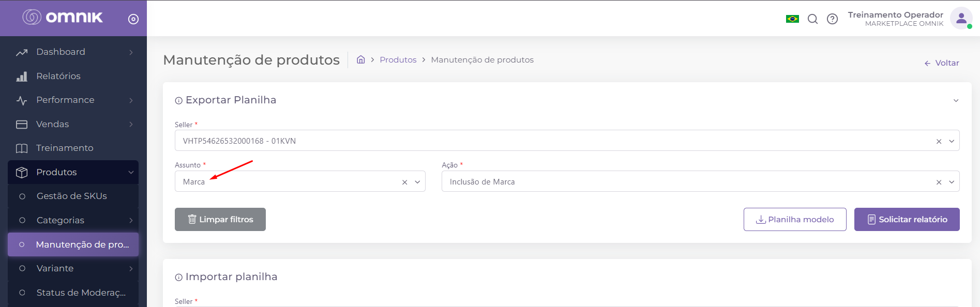The height and width of the screenshot is (307, 980).
Task: Open Treinamento in the sidebar
Action: tap(73, 148)
